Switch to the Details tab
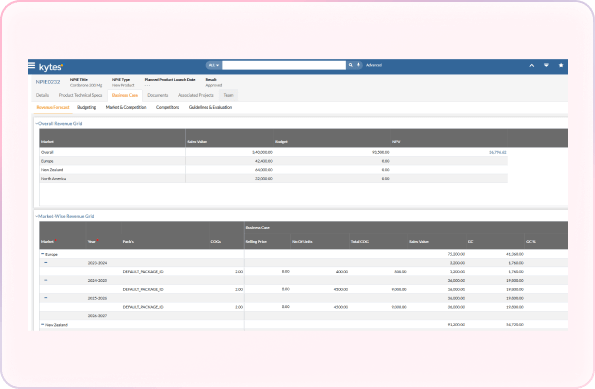This screenshot has width=595, height=389. tap(42, 95)
